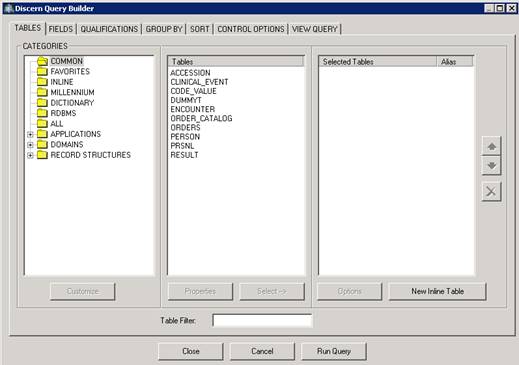Click the DOMAINS folder icon
The width and height of the screenshot is (519, 365).
tap(42, 144)
